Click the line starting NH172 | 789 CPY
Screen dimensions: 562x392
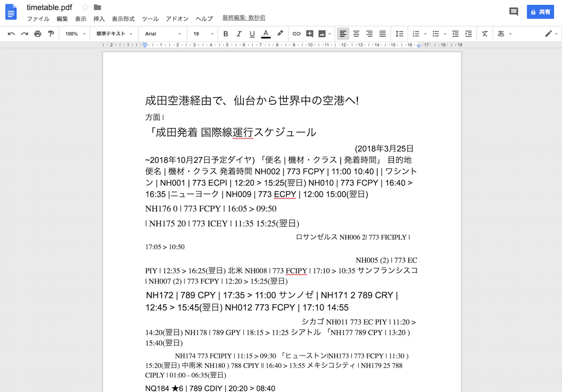point(272,295)
